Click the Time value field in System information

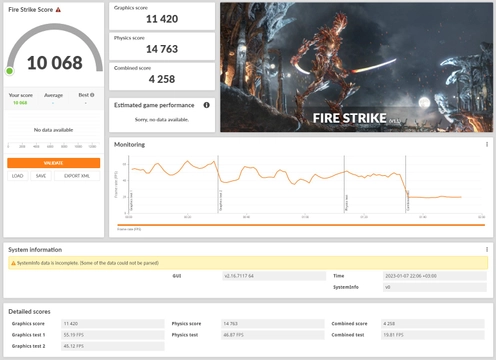coord(435,276)
